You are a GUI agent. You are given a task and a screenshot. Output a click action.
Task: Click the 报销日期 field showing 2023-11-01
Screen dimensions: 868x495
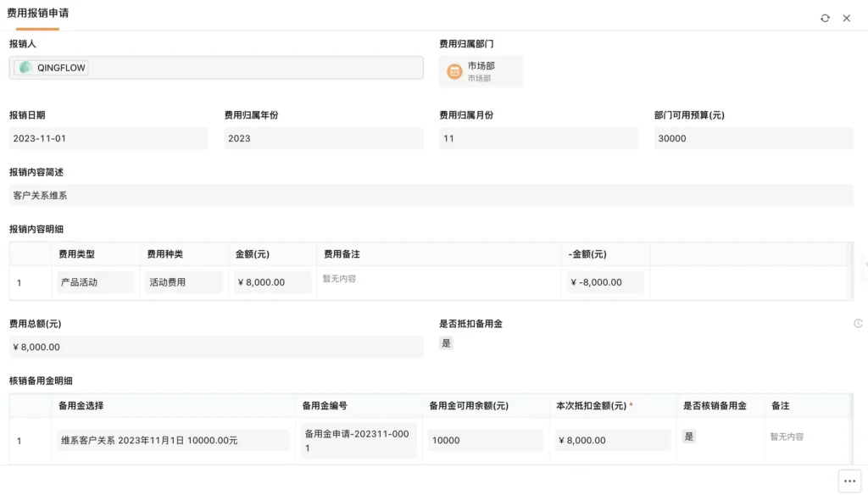[108, 138]
